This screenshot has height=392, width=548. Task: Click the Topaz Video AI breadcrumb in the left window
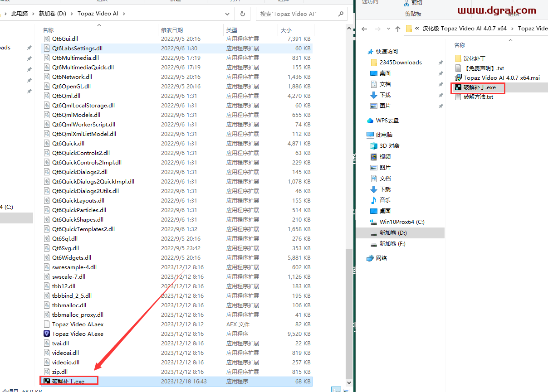click(x=98, y=14)
